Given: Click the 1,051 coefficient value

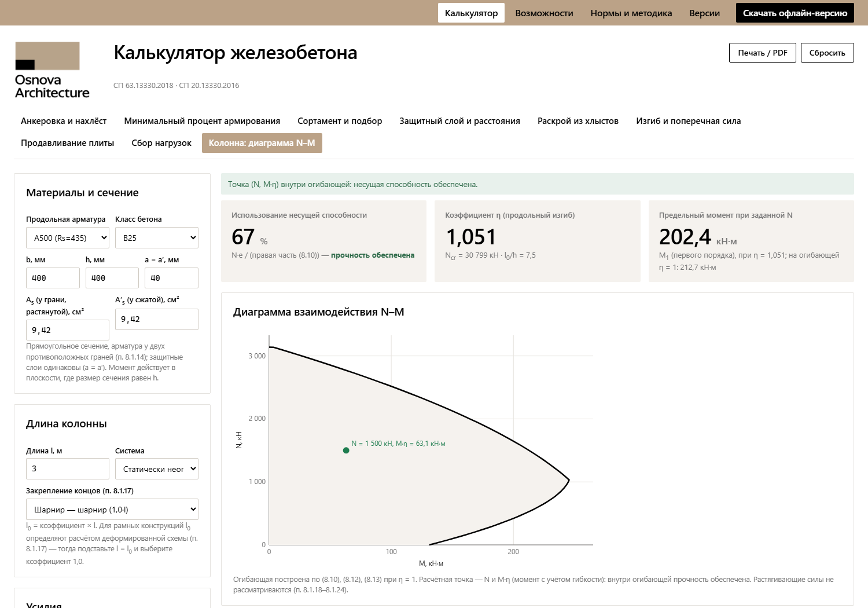Looking at the screenshot, I should point(471,237).
